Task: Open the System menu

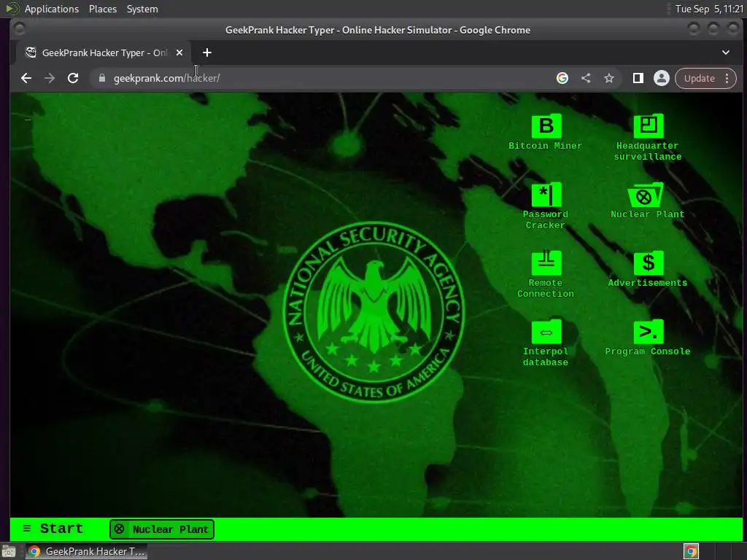Action: click(142, 9)
